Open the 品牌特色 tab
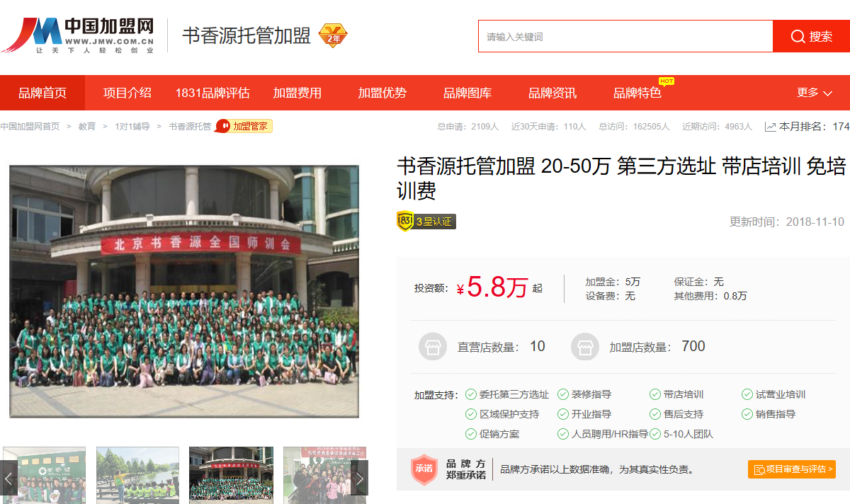 637,93
